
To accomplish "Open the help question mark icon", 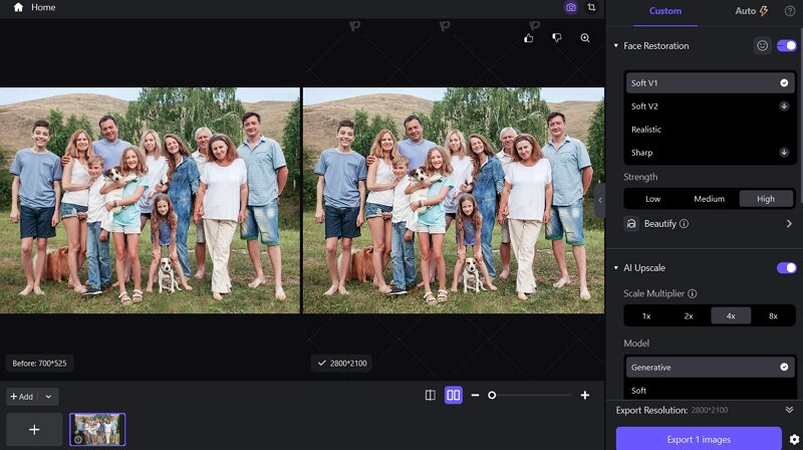I will [x=790, y=11].
